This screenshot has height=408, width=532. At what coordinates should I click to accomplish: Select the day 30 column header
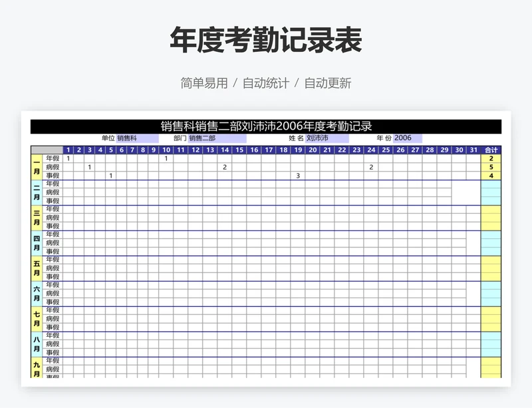coord(459,150)
